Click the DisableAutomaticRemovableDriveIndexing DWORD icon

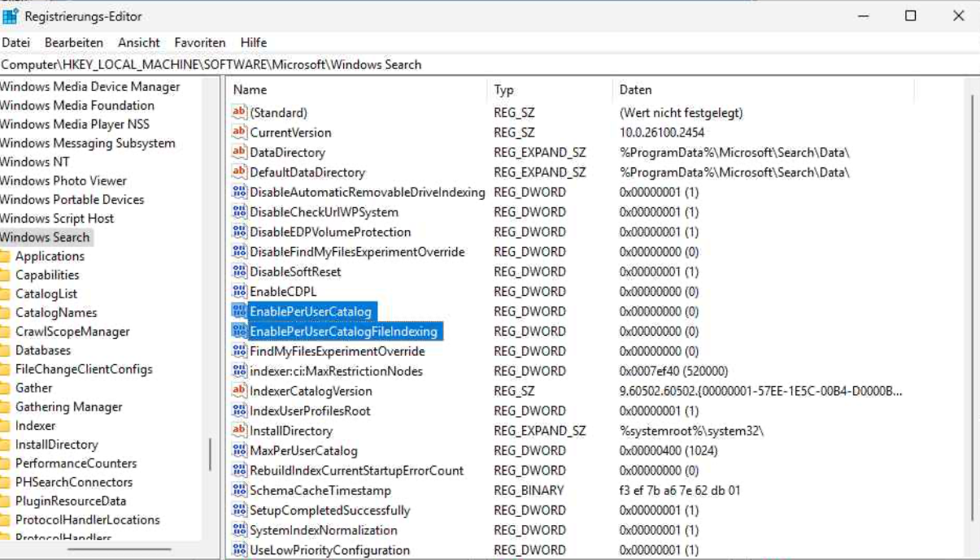pyautogui.click(x=239, y=192)
